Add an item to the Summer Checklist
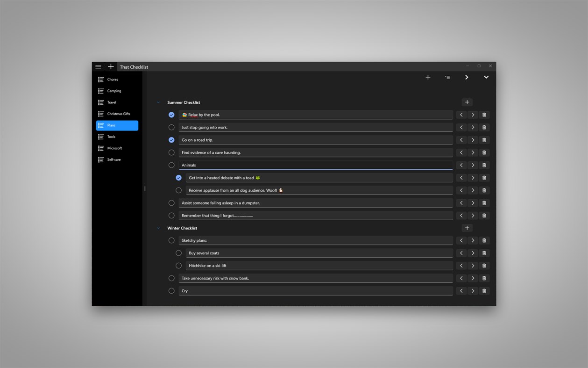The width and height of the screenshot is (588, 368). pos(467,102)
